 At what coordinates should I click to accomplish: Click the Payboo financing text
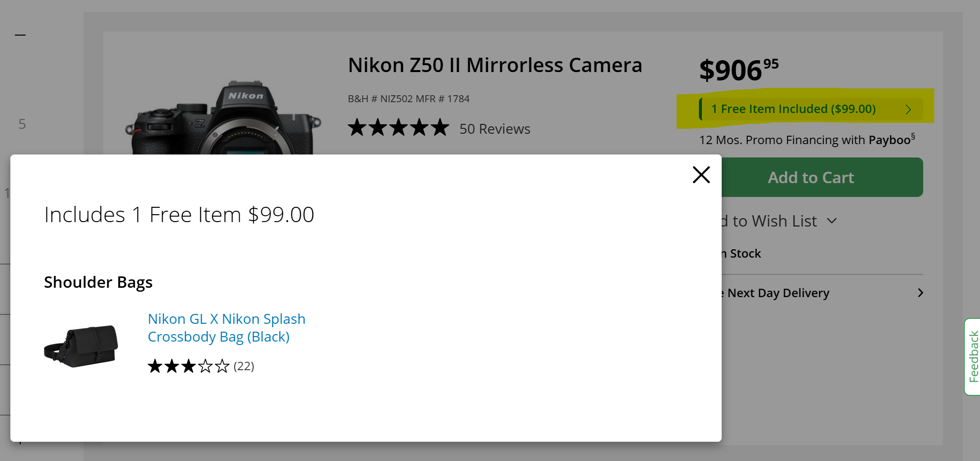pyautogui.click(x=807, y=140)
